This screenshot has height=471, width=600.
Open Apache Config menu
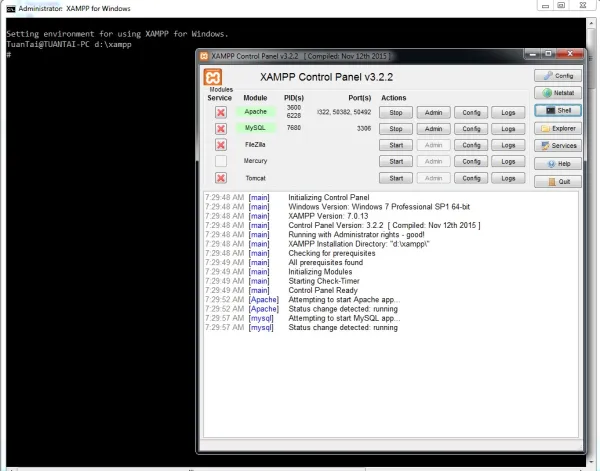471,112
